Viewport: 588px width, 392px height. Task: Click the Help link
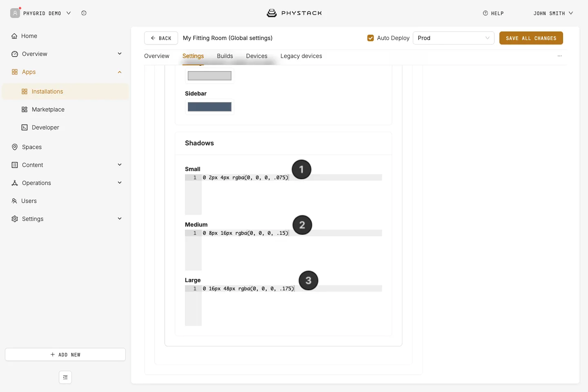coord(493,13)
